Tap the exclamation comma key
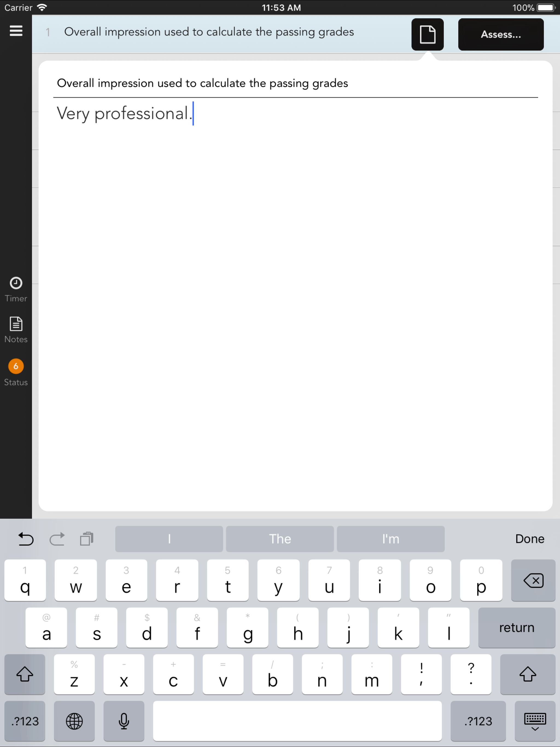This screenshot has height=747, width=560. (421, 674)
